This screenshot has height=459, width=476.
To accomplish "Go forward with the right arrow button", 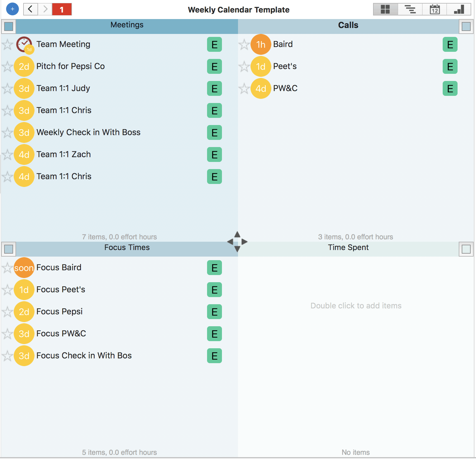I will pyautogui.click(x=45, y=9).
